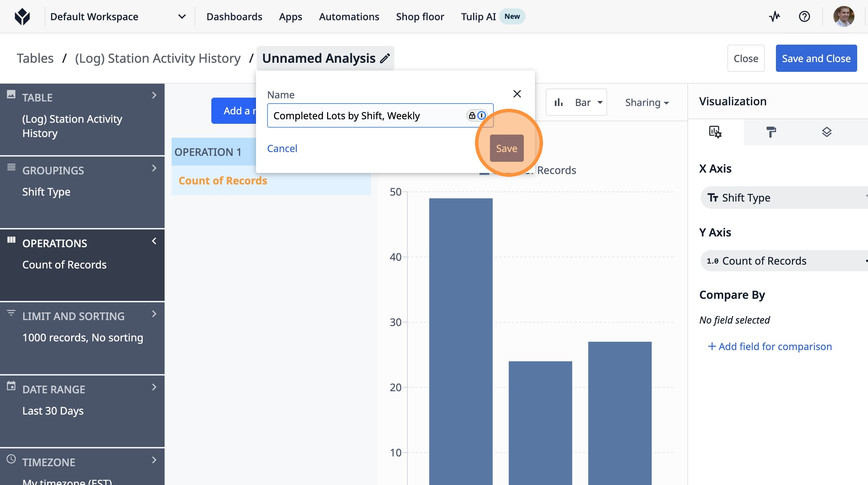Open the activity pulse icon
The image size is (868, 485).
[x=774, y=16]
